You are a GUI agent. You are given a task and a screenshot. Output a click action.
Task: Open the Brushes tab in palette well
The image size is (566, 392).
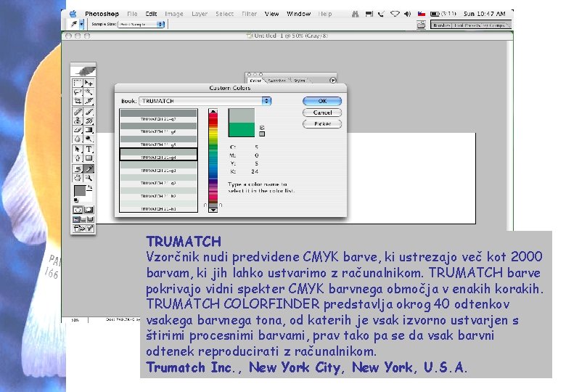coord(441,25)
